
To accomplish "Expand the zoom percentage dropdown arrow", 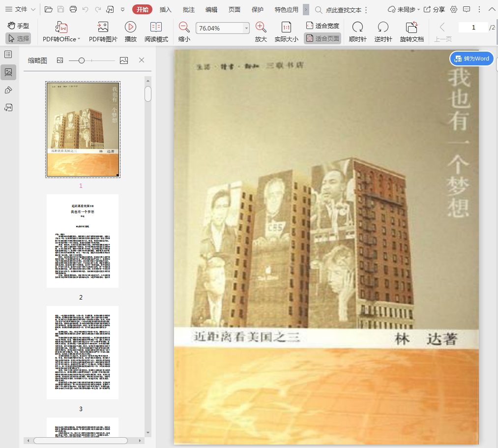I will [x=247, y=29].
